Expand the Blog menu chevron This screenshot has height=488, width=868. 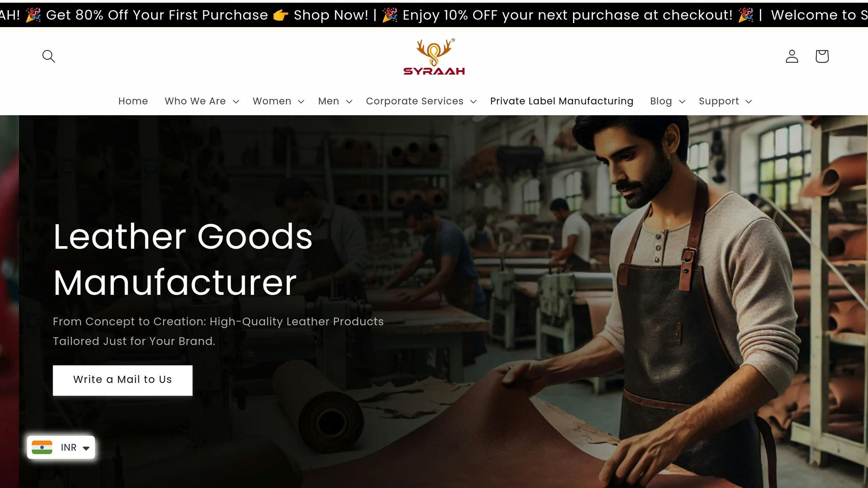pos(682,102)
